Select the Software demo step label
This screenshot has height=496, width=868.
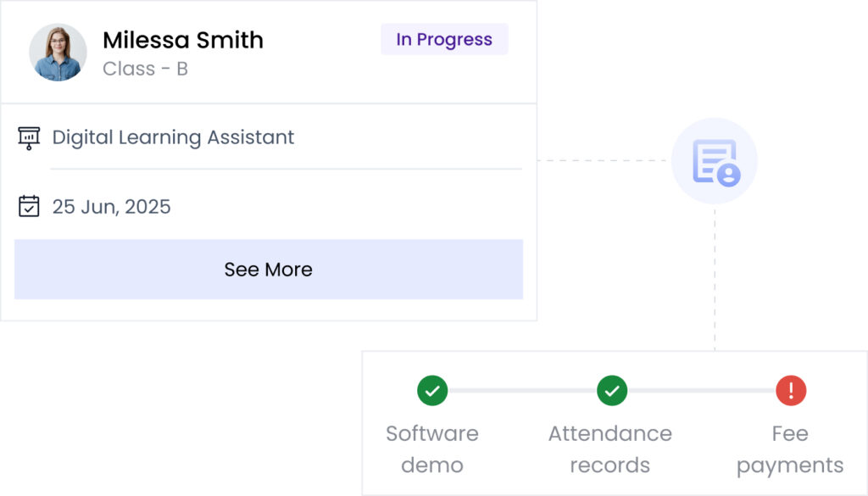click(x=432, y=449)
